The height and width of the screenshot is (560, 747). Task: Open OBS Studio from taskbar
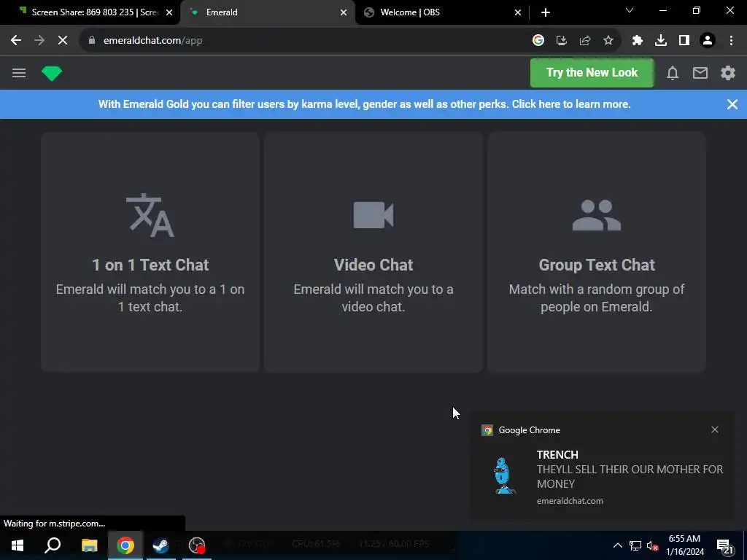tap(197, 545)
